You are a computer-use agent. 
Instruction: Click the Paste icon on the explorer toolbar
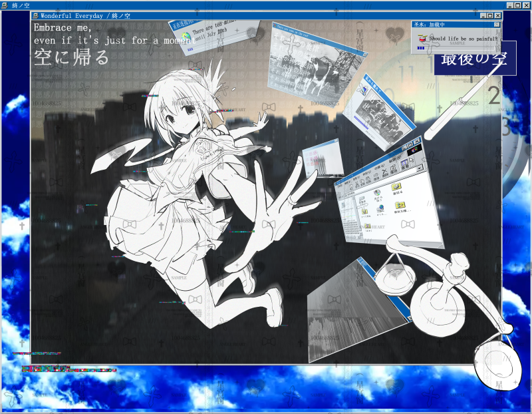pyautogui.click(x=368, y=181)
